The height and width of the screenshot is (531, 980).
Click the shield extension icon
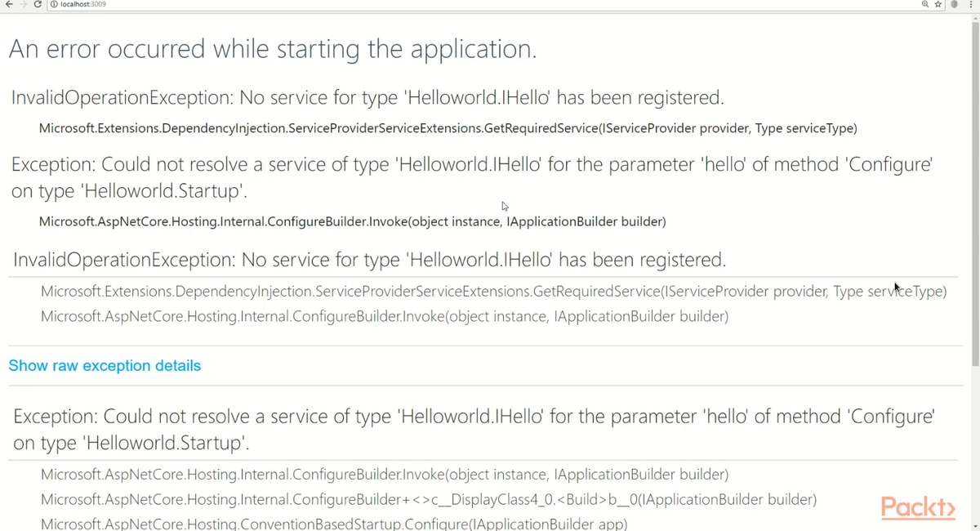(x=954, y=5)
